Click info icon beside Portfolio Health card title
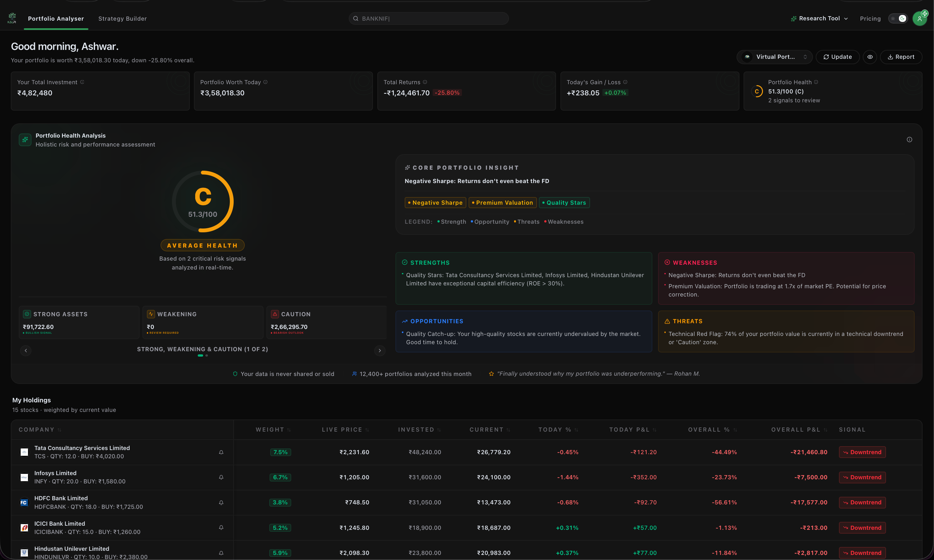 point(816,82)
